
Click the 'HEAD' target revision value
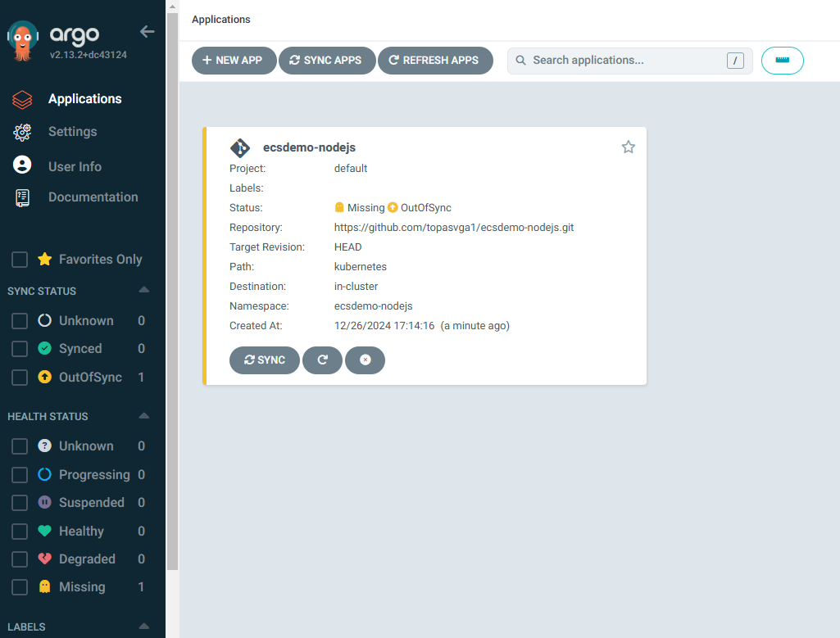[x=348, y=247]
